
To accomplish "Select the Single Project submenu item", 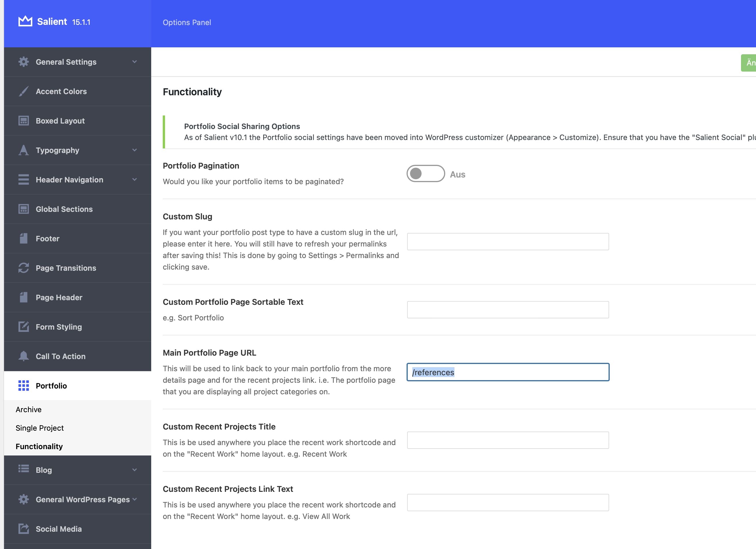I will (x=40, y=428).
